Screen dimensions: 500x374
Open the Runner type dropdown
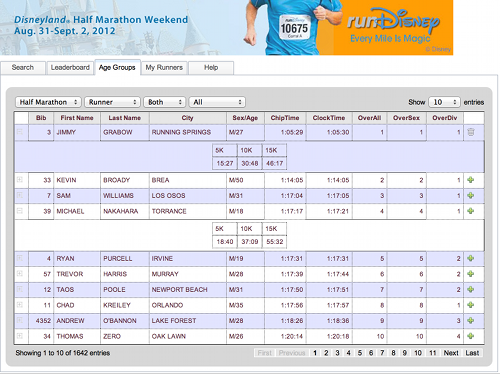point(112,102)
